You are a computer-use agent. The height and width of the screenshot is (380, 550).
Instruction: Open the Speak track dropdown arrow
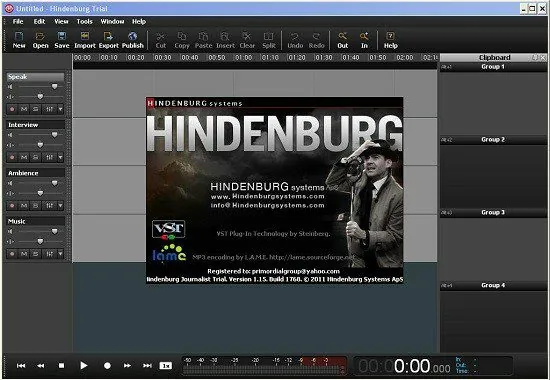[60, 109]
